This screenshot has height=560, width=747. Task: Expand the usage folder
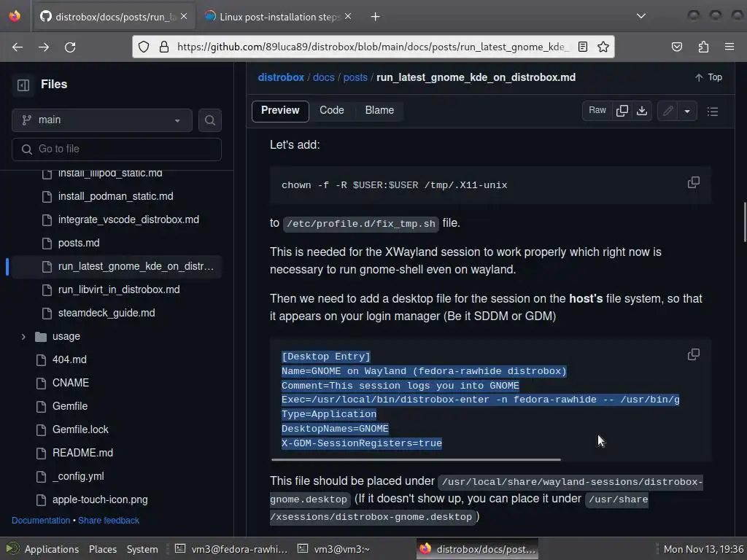[23, 337]
